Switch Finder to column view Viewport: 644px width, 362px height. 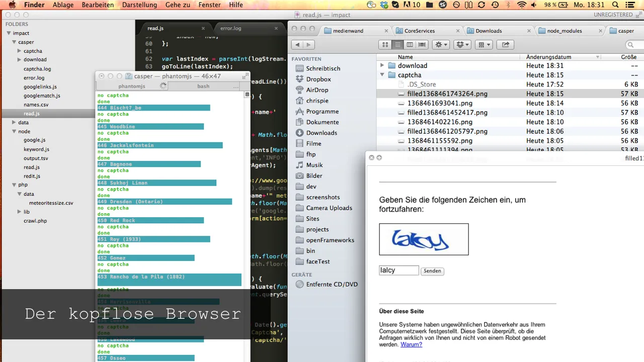click(x=410, y=45)
